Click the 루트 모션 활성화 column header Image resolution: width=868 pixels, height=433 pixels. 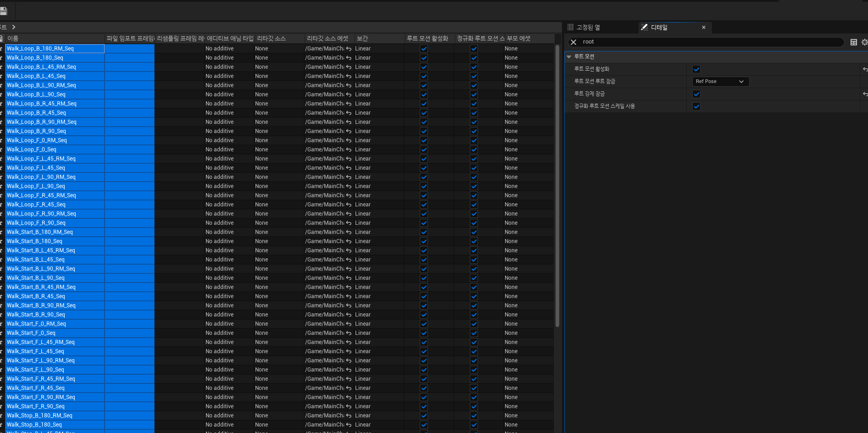point(429,39)
